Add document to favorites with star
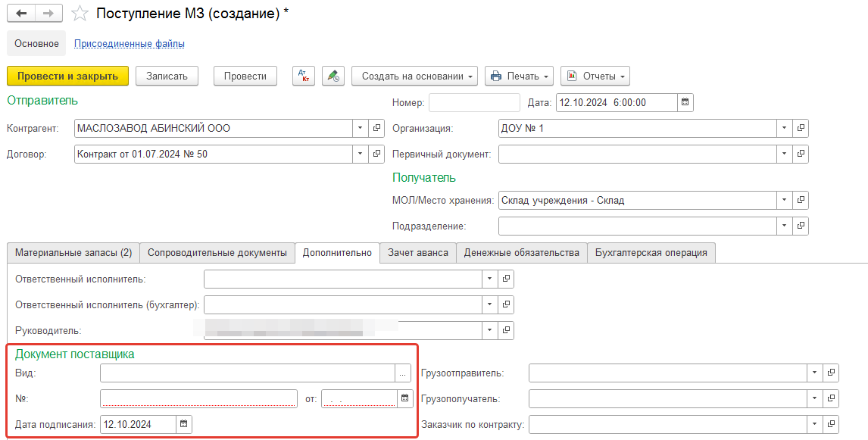 click(80, 14)
